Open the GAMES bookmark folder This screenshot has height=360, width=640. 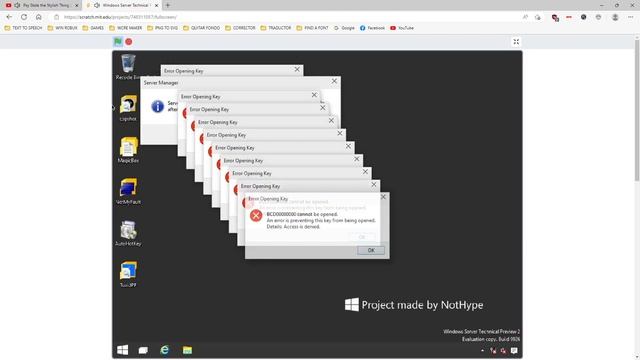tap(93, 28)
